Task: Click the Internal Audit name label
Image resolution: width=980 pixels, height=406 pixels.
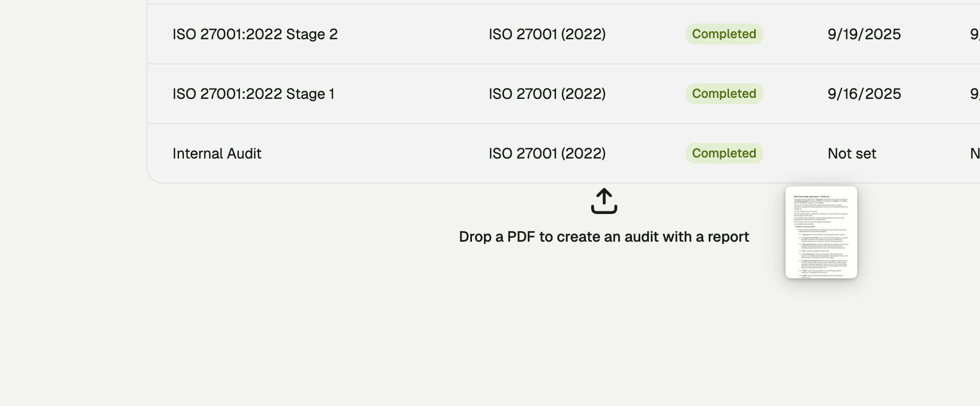Action: coord(217,153)
